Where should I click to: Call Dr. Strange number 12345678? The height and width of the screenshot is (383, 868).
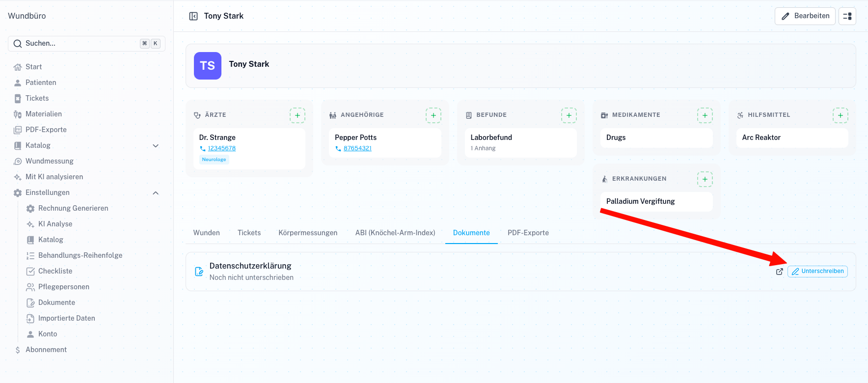point(222,148)
